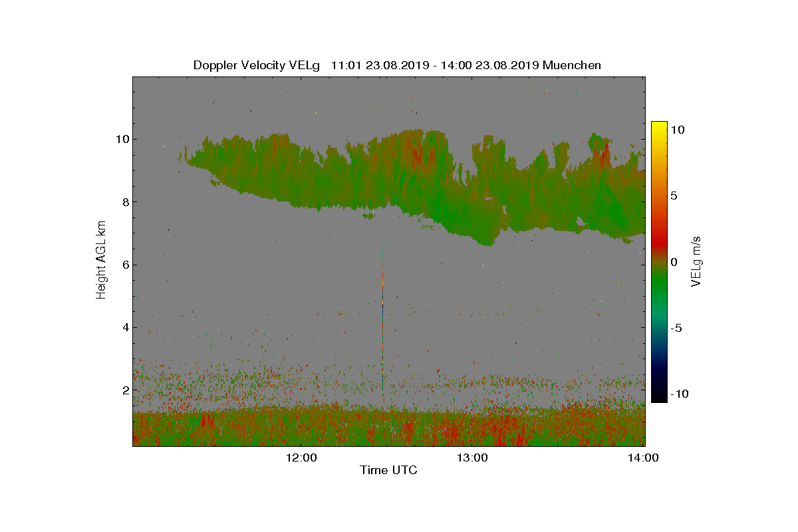Click the 13:00 time tick label
Image resolution: width=798 pixels, height=532 pixels.
click(473, 458)
